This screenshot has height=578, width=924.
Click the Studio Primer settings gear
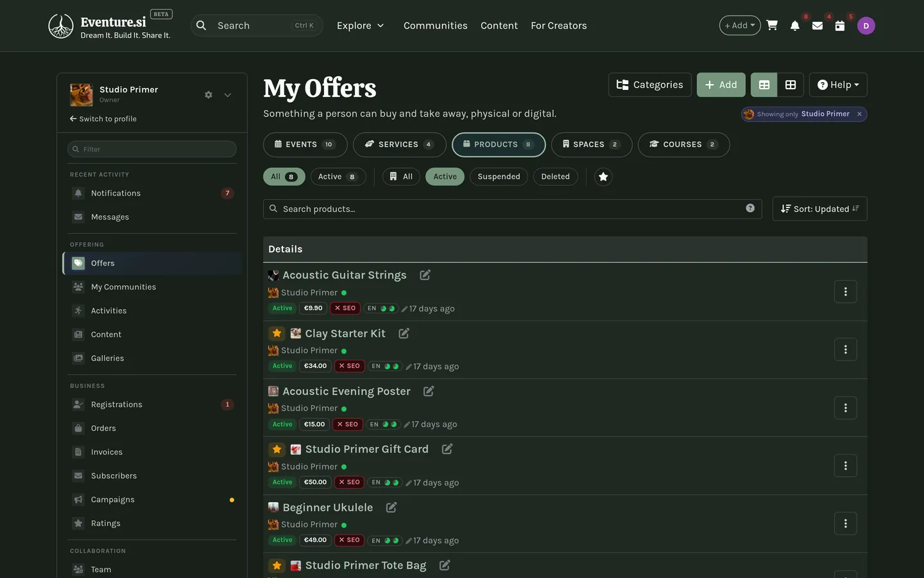coord(209,95)
